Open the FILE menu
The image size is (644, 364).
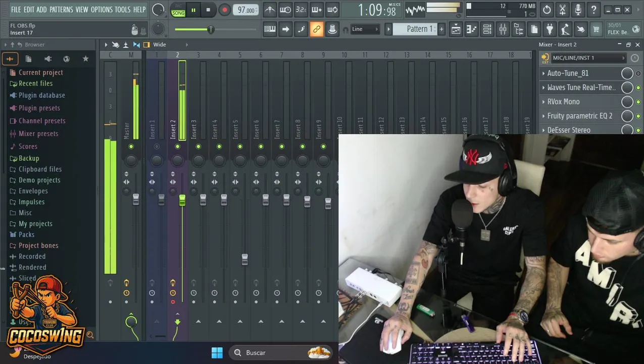click(x=16, y=10)
